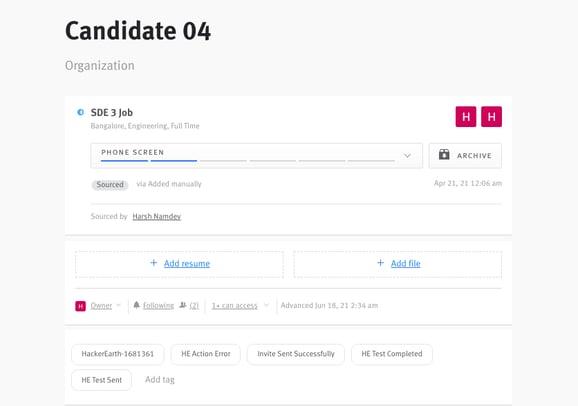This screenshot has height=406, width=578.
Task: Click the first pink H avatar badge
Action: pyautogui.click(x=466, y=117)
